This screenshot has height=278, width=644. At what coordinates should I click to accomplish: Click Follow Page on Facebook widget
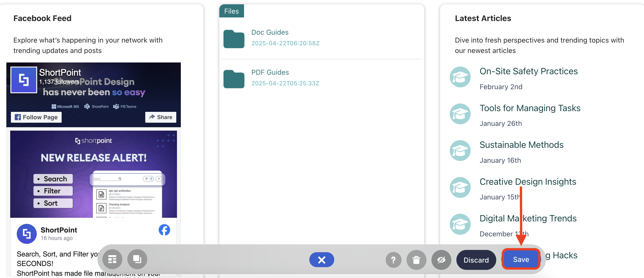[x=36, y=117]
